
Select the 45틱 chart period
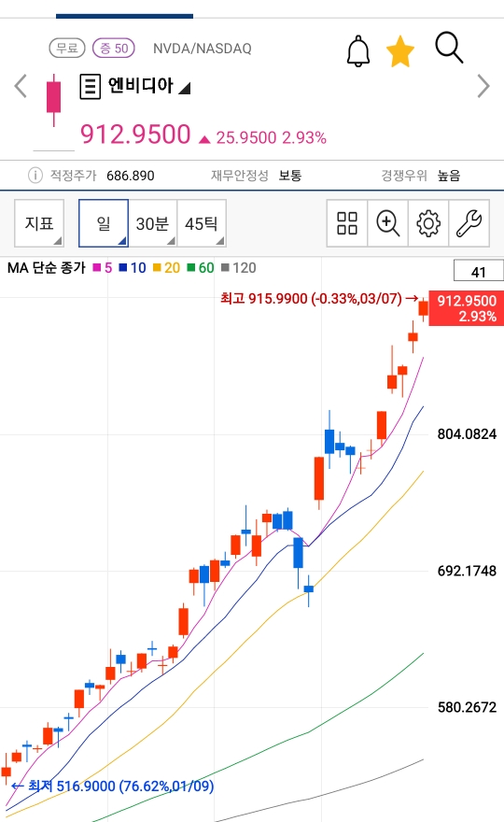pyautogui.click(x=202, y=223)
